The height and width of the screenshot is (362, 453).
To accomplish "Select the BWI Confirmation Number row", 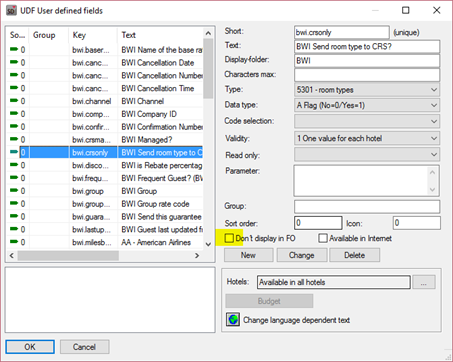I will click(105, 127).
